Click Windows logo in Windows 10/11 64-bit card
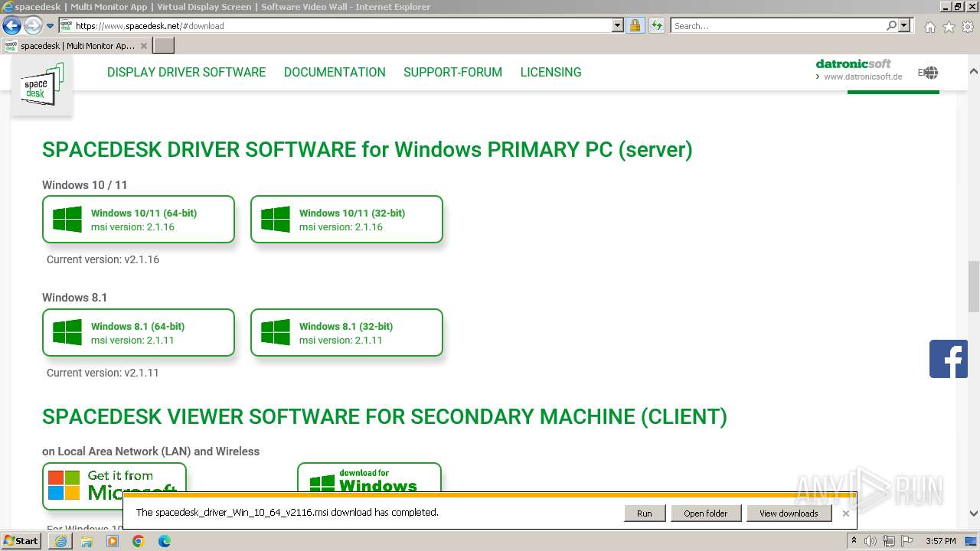Screen dimensions: 980x551 [67, 220]
